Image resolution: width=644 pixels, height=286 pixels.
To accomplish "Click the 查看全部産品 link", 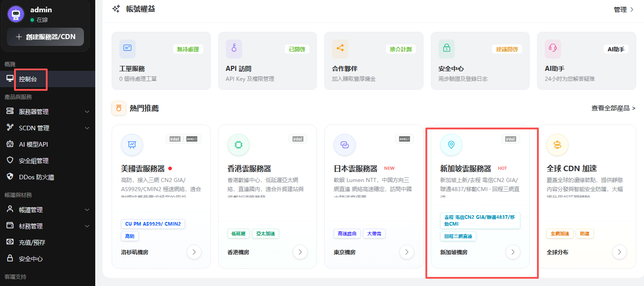I will point(613,108).
